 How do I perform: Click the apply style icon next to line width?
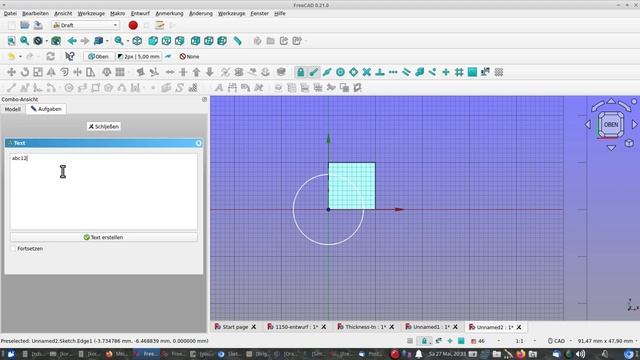(168, 56)
